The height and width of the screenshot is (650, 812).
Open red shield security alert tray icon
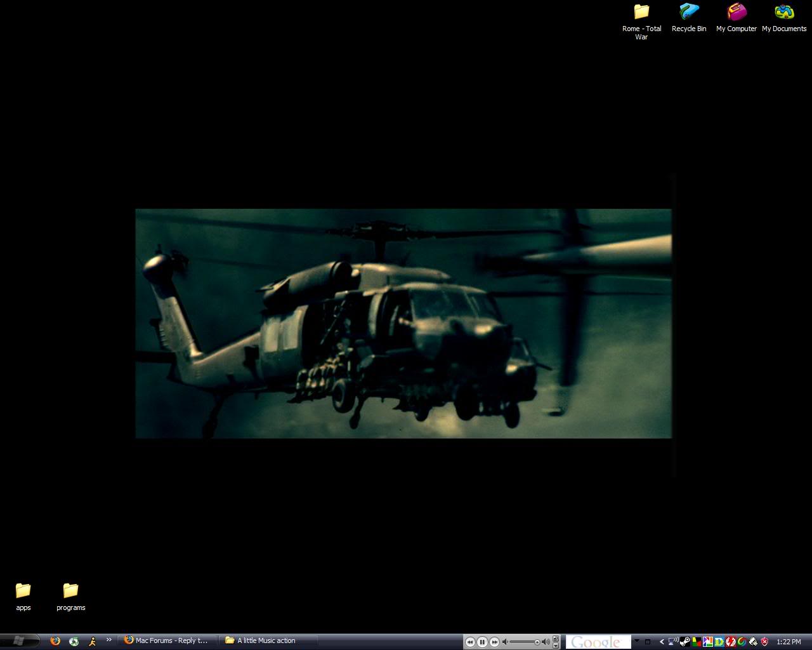tap(764, 642)
